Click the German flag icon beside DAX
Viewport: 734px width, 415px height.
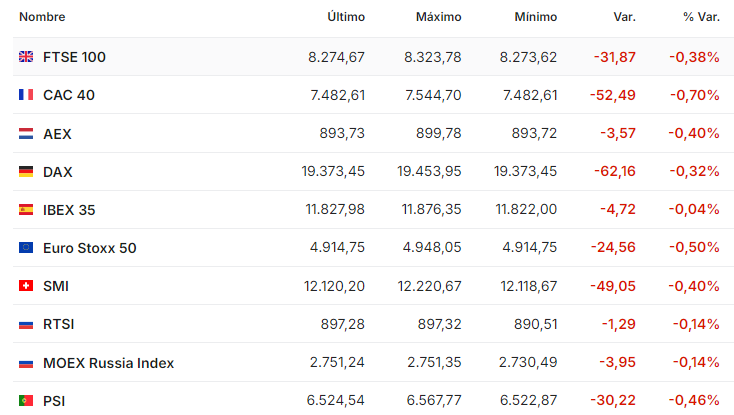pos(26,172)
